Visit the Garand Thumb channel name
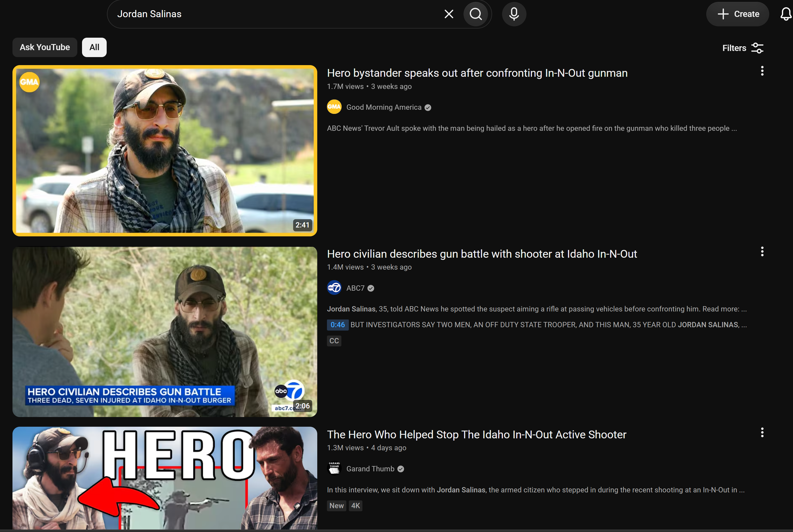Screen dimensions: 793x532 click(370, 469)
